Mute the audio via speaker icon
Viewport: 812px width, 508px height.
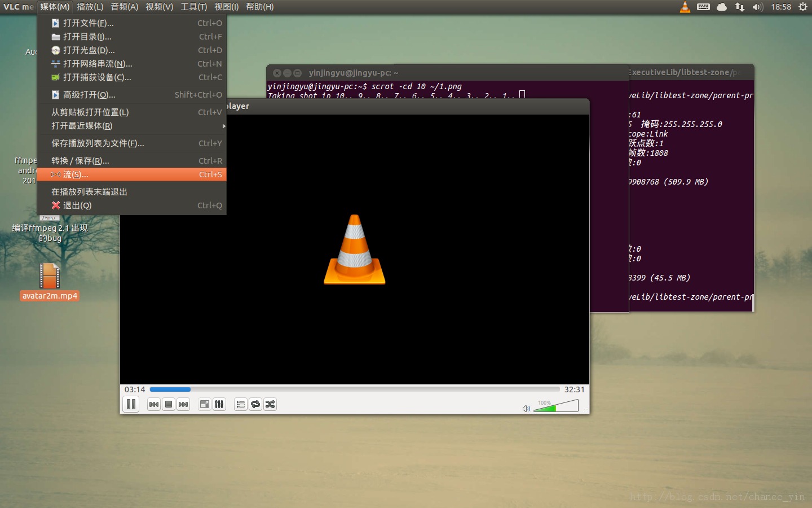[x=526, y=408]
